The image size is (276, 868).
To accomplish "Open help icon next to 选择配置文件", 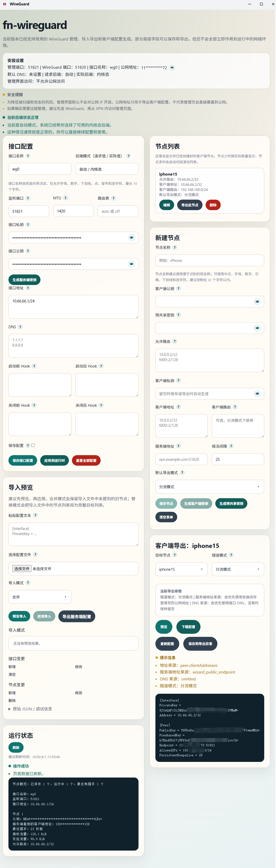I will pyautogui.click(x=35, y=554).
